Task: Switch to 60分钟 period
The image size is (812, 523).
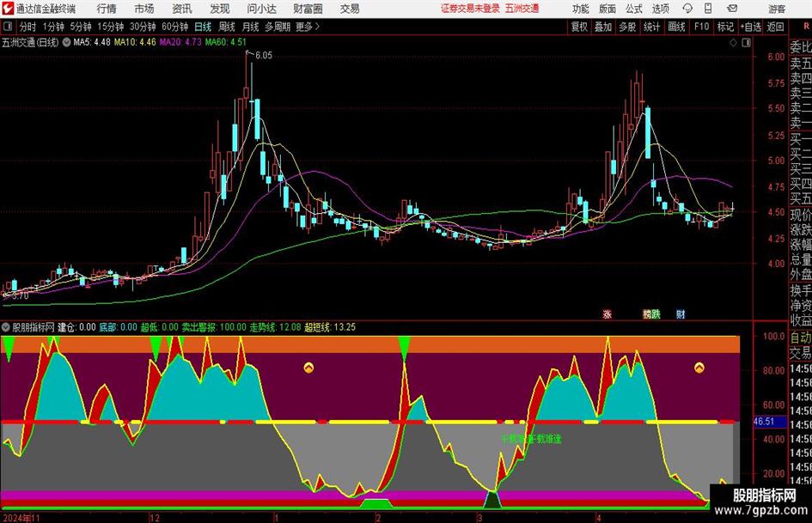Action: click(x=175, y=27)
